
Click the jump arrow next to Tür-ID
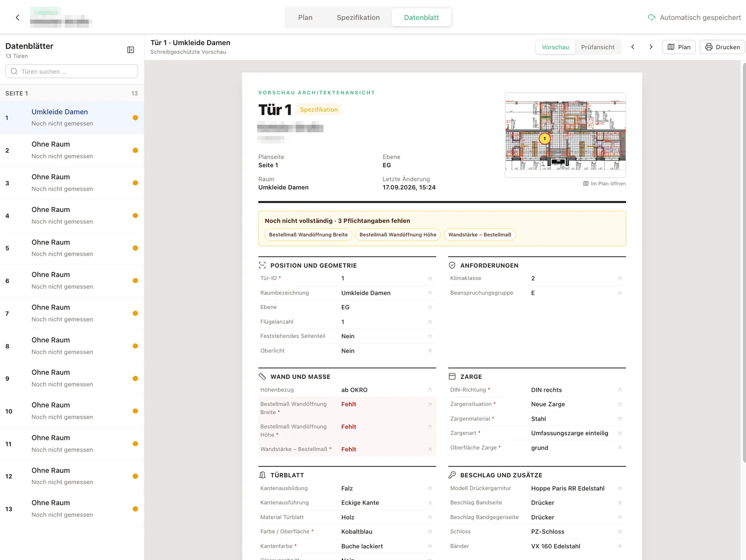(x=429, y=279)
